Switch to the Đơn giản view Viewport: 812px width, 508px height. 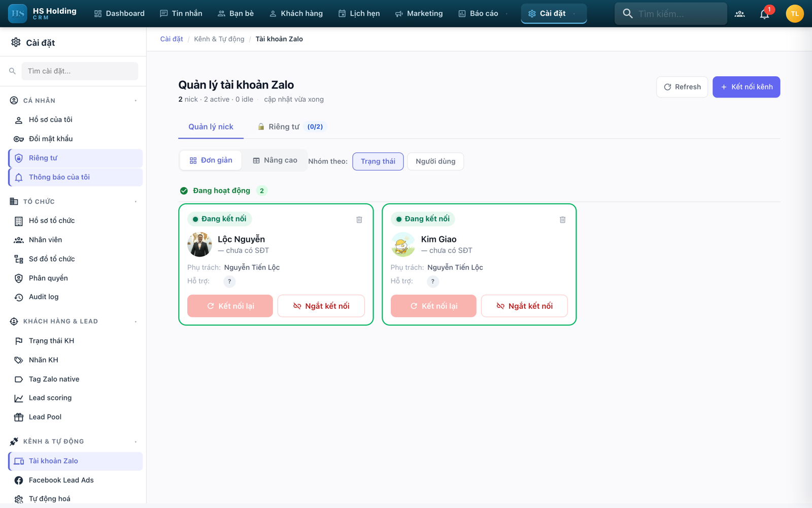click(x=211, y=161)
